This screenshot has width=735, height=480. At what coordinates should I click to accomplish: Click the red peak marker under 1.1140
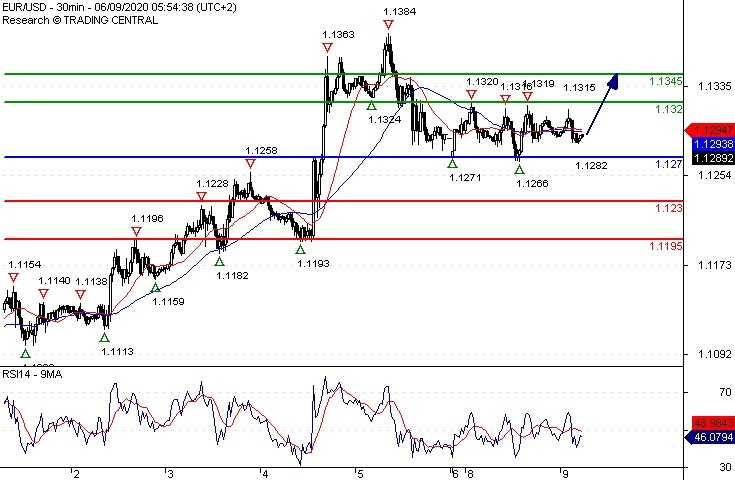click(x=43, y=294)
